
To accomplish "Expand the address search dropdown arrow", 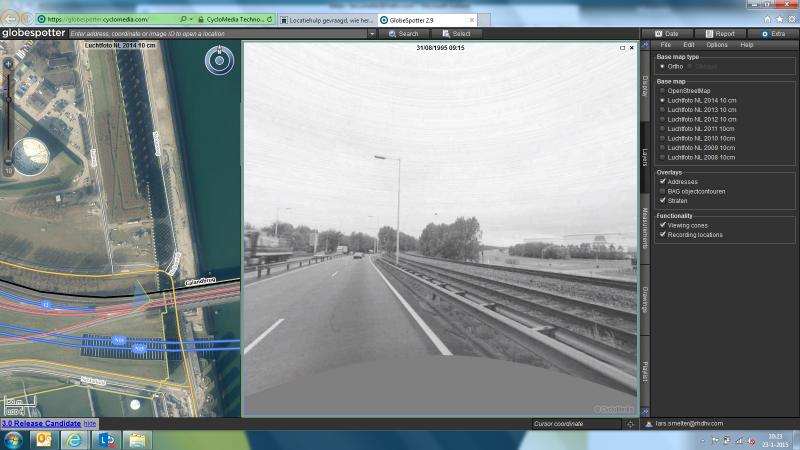I will pos(372,34).
